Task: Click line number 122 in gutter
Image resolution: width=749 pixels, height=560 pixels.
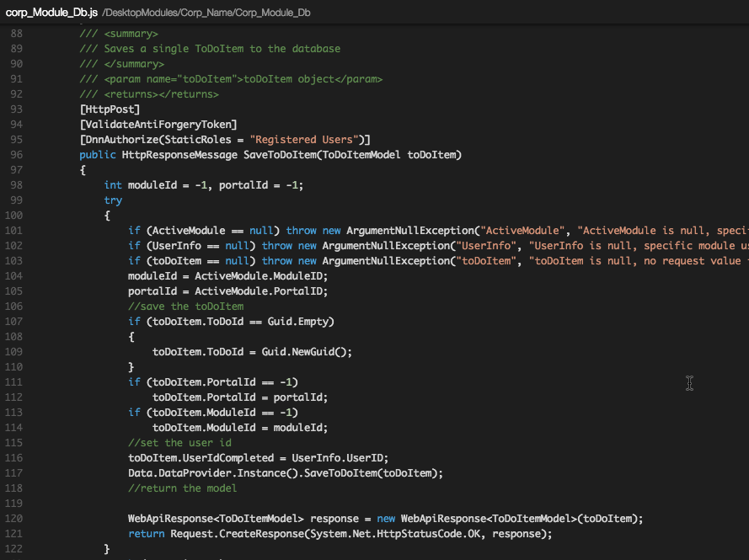Action: (13, 548)
